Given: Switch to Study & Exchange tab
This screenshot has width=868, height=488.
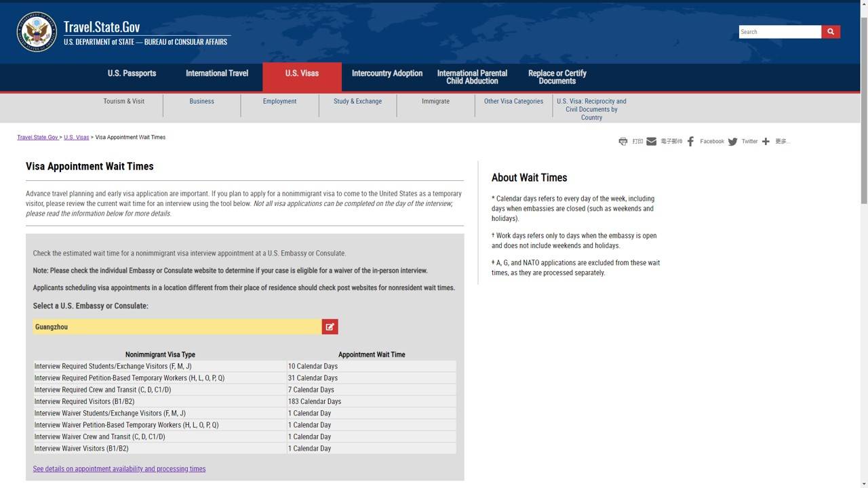Looking at the screenshot, I should click(x=357, y=102).
